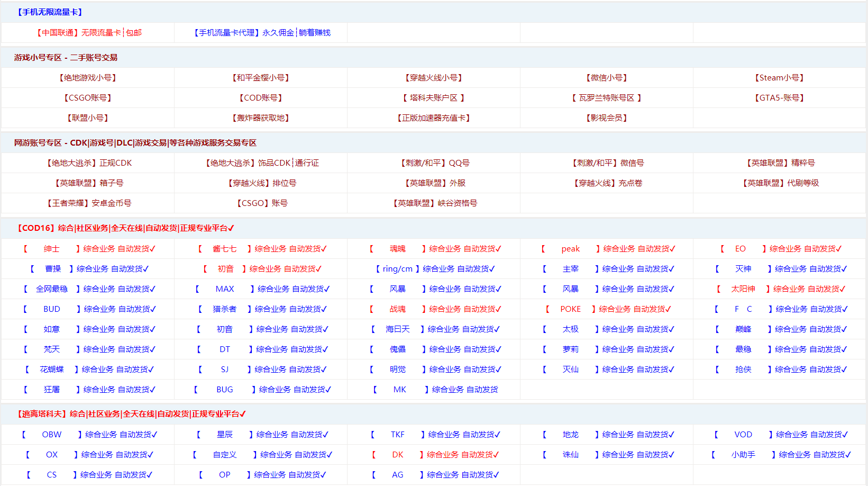Select the CSGO账号 link in game accounts
The image size is (868, 486).
click(x=88, y=97)
